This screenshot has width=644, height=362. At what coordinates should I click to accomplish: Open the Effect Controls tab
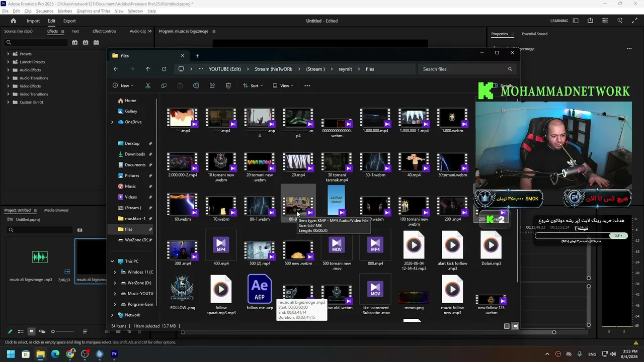coord(104,31)
